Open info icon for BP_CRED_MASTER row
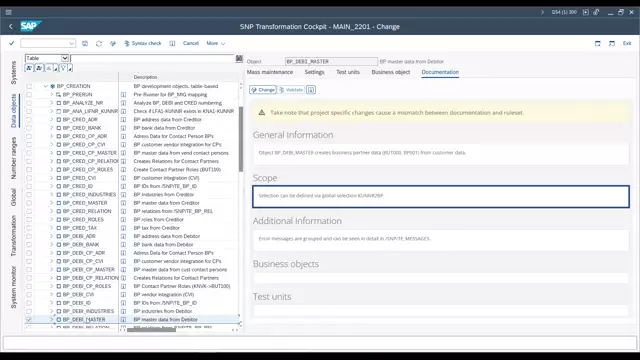Image resolution: width=640 pixels, height=360 pixels. [123, 203]
